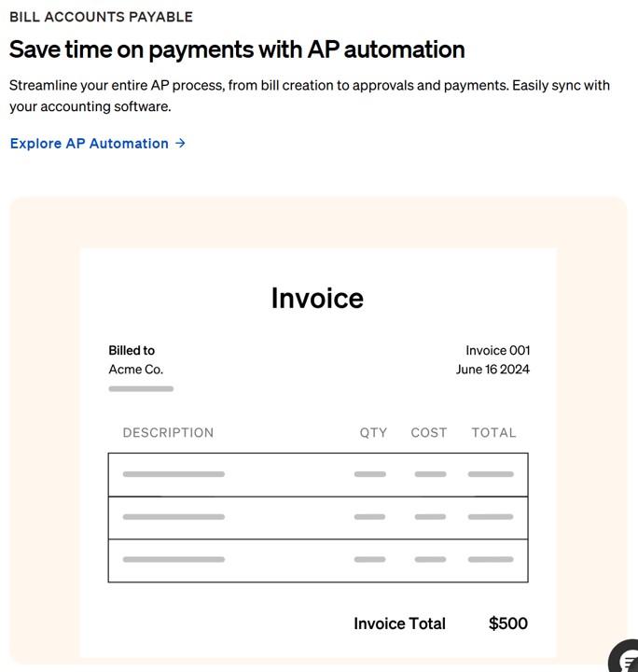Viewport: 638px width, 672px height.
Task: Click the DESCRIPTION column header
Action: [168, 433]
